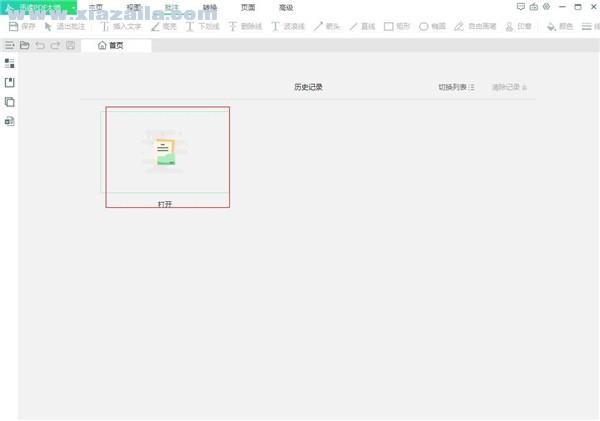Click the redo arrow icon
Image resolution: width=600 pixels, height=421 pixels.
pyautogui.click(x=55, y=46)
